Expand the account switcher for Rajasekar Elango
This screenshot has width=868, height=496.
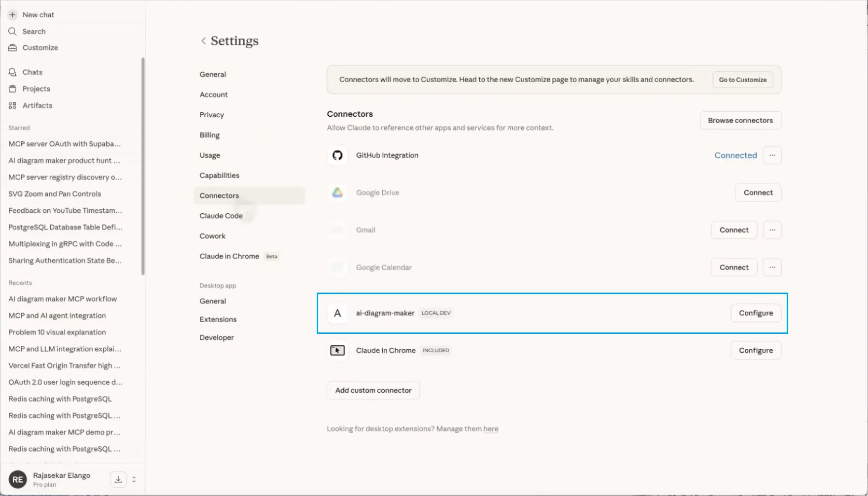point(134,479)
